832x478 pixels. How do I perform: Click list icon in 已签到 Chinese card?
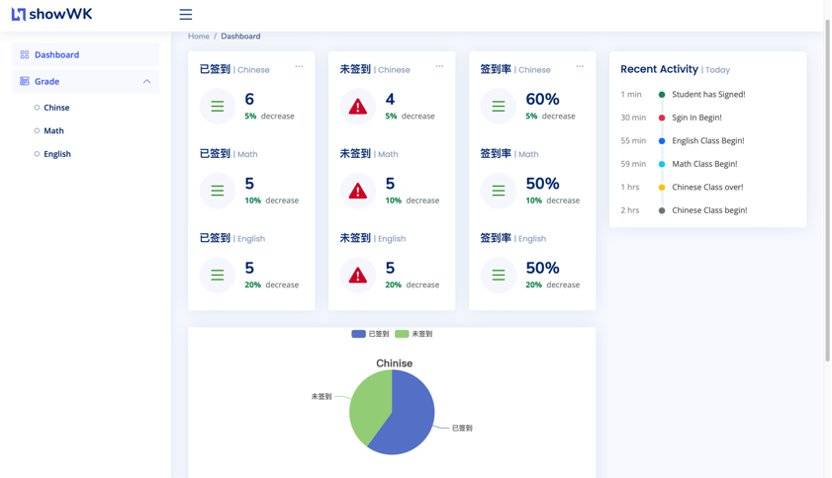(x=218, y=107)
